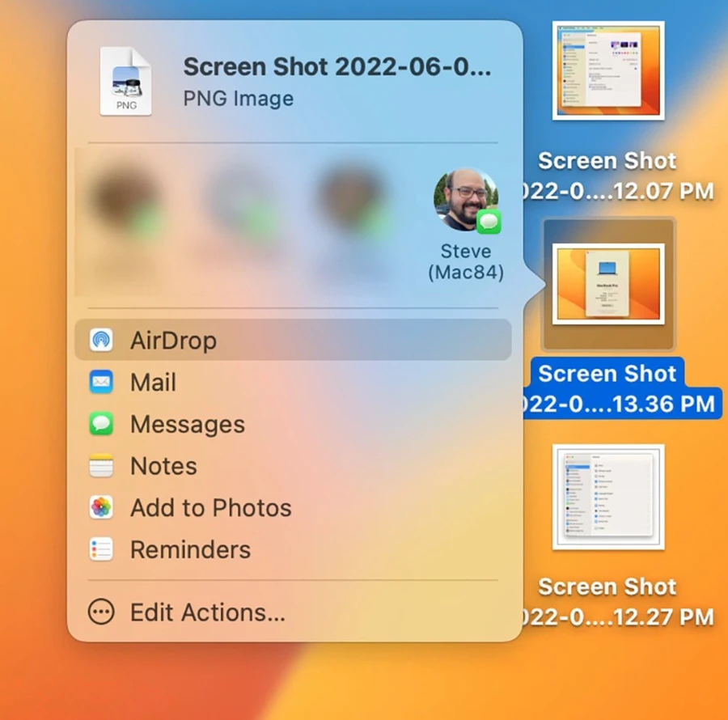Click the Edit Actions ellipsis icon
Viewport: 728px width, 720px height.
click(x=101, y=612)
